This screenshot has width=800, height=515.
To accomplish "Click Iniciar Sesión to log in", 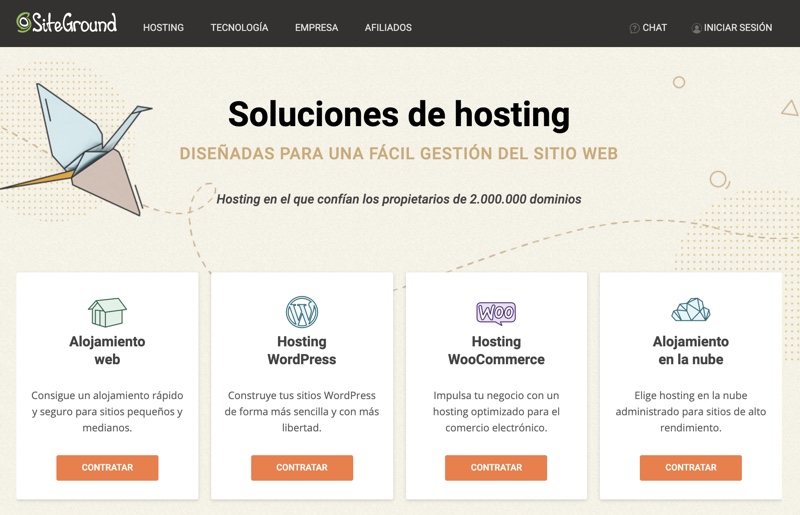I will 738,28.
